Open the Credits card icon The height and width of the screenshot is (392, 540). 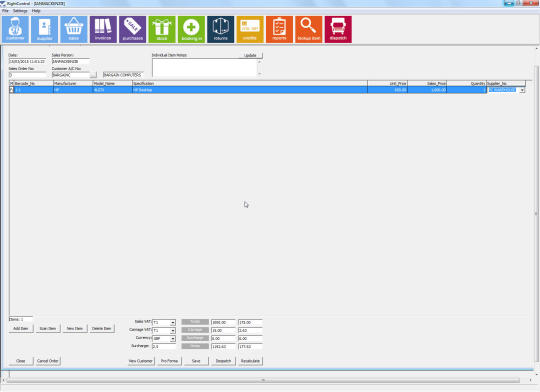(x=250, y=30)
